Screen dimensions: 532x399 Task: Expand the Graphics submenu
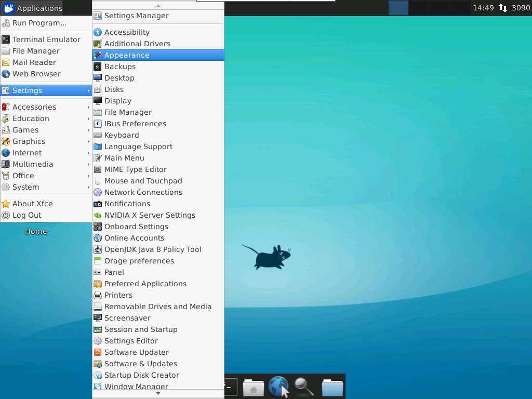point(46,141)
